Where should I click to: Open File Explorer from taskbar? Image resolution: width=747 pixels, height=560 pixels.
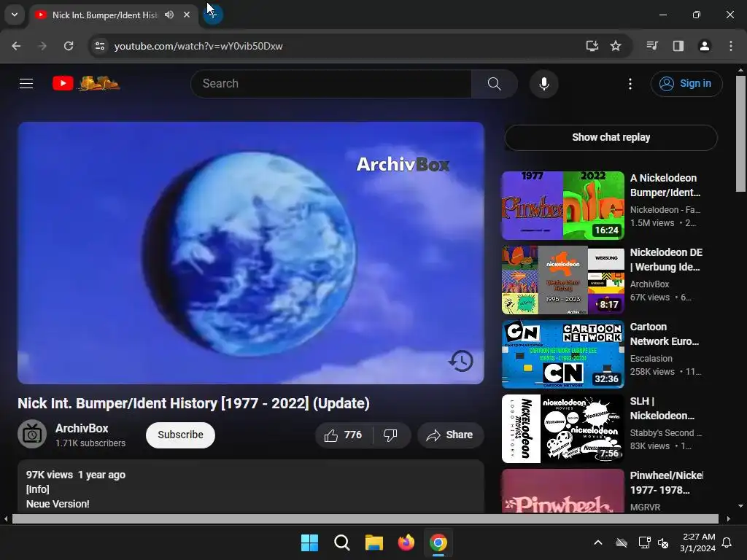(374, 542)
